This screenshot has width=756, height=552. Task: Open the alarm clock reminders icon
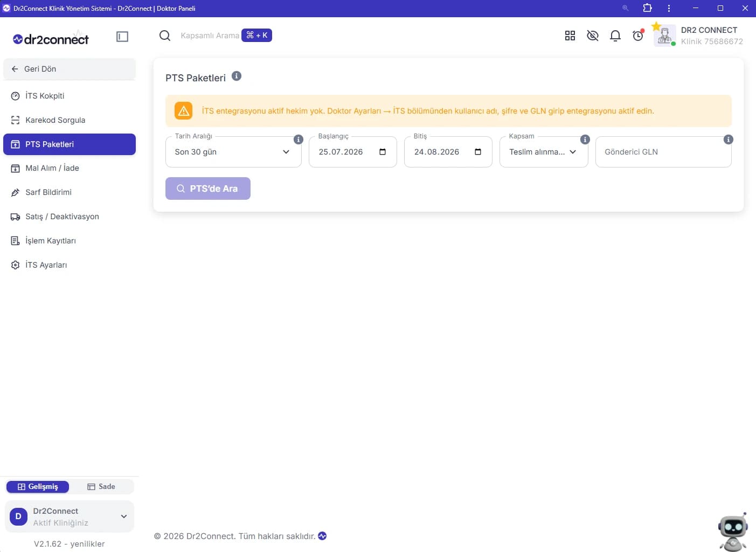click(638, 35)
